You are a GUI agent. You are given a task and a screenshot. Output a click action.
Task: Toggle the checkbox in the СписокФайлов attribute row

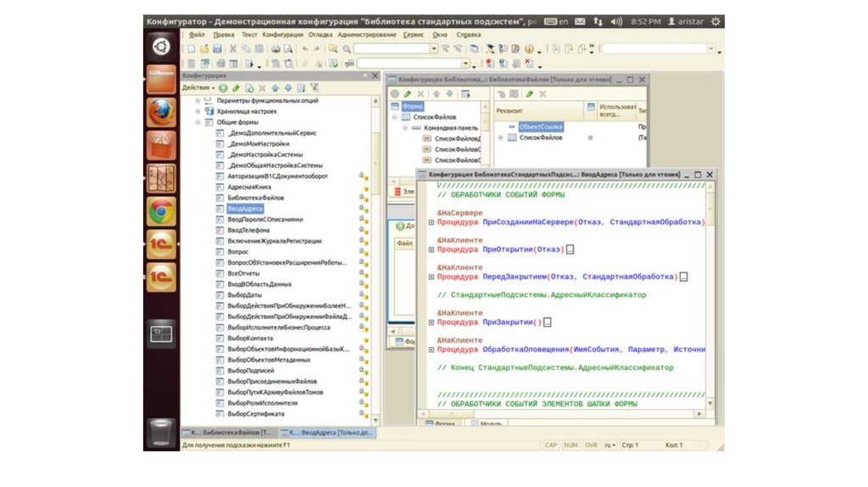(591, 137)
